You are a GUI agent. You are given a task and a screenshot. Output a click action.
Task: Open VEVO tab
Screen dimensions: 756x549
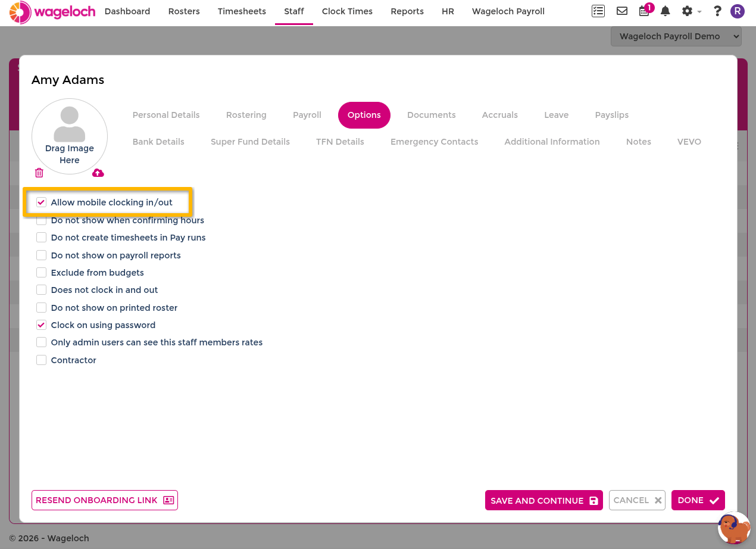[x=689, y=142]
